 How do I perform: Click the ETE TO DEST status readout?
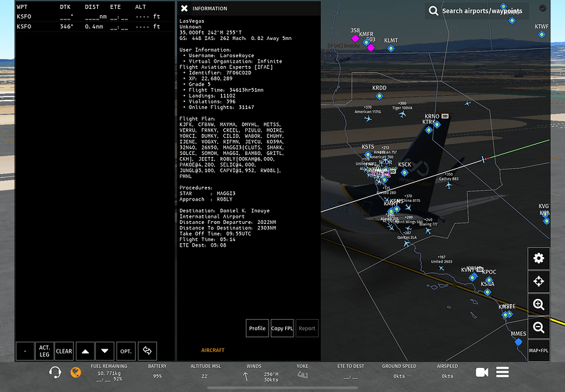coord(351,372)
